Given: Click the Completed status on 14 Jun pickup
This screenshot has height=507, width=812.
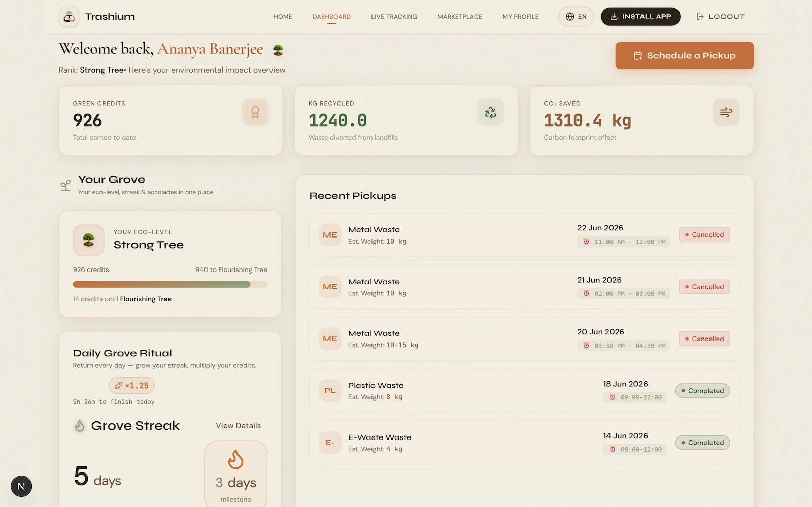Looking at the screenshot, I should point(702,443).
